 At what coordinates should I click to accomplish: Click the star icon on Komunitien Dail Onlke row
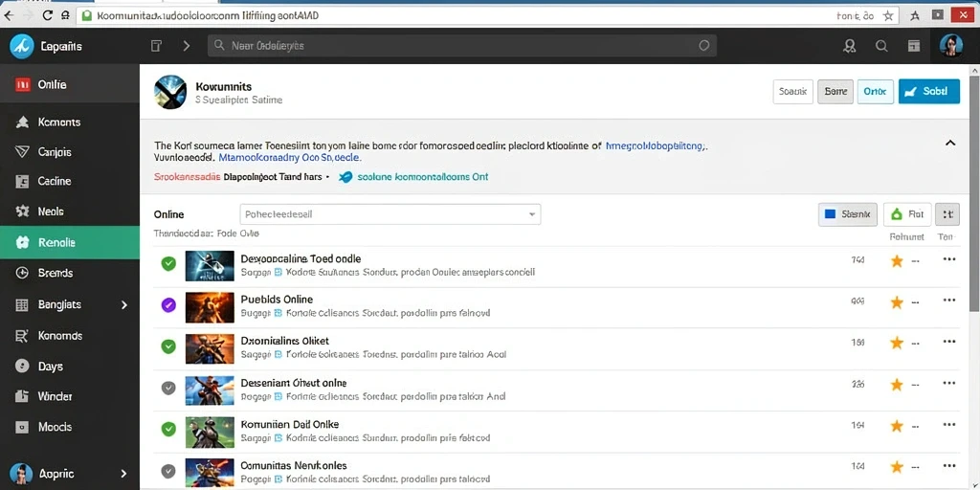pos(896,426)
